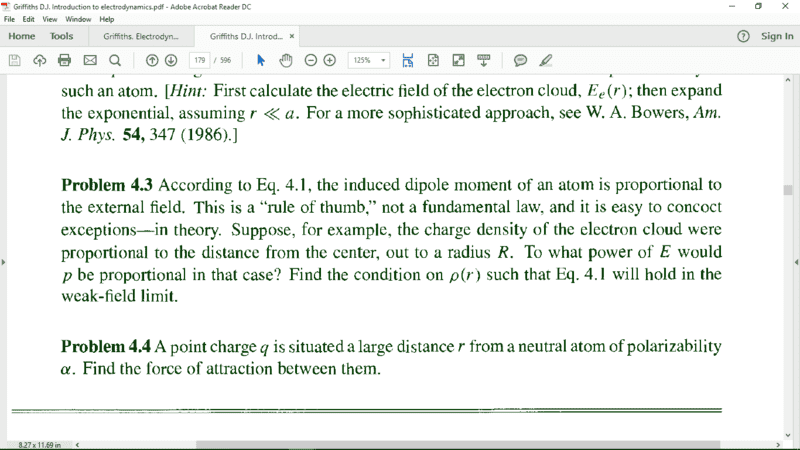Click the vertical scrollbar up arrow
This screenshot has height=450, width=800.
(x=788, y=80)
